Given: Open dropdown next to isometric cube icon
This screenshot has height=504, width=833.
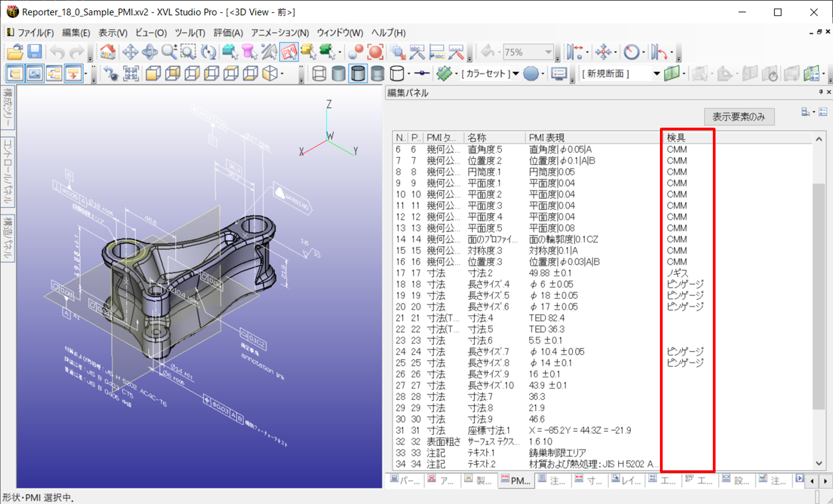Looking at the screenshot, I should pos(282,73).
